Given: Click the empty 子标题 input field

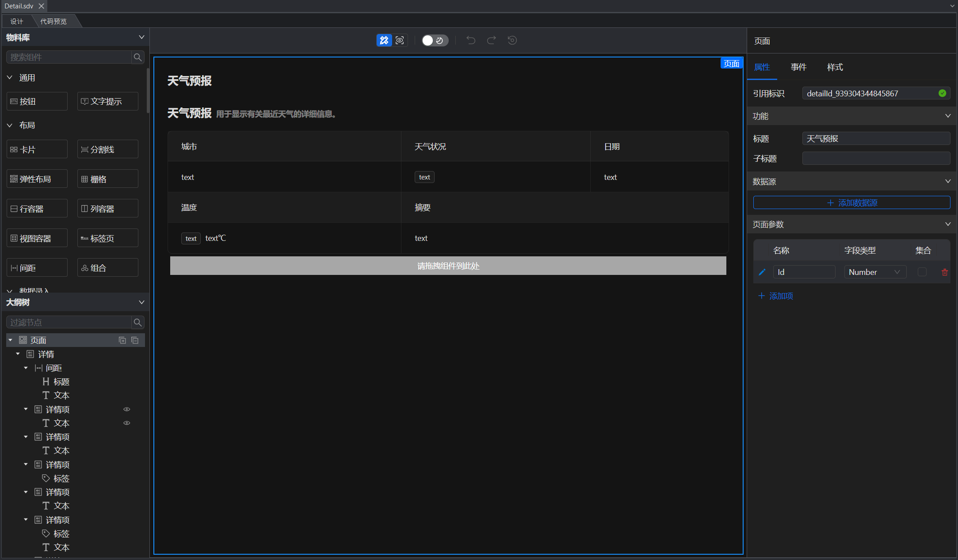Looking at the screenshot, I should pos(876,158).
